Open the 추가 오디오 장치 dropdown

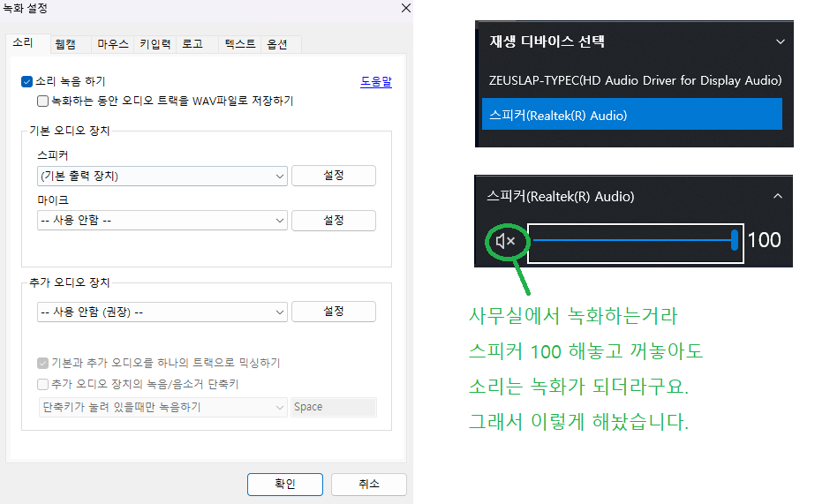click(x=162, y=312)
